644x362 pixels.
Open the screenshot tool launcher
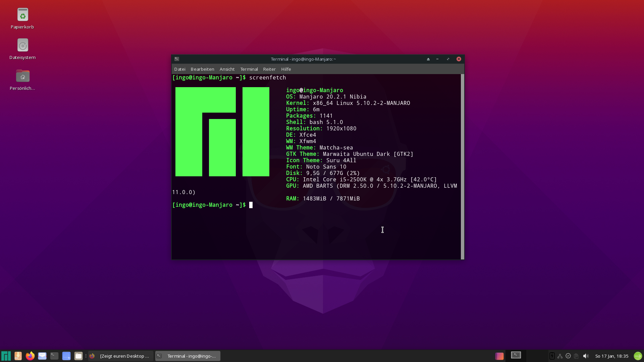click(x=66, y=356)
